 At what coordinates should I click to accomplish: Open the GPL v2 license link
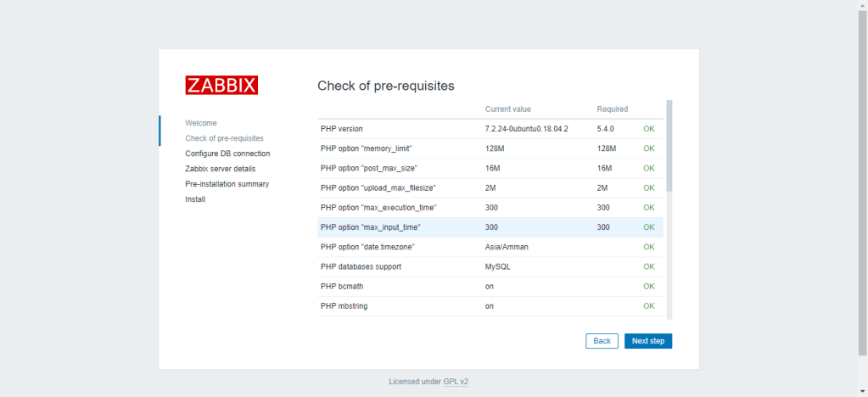pyautogui.click(x=456, y=382)
